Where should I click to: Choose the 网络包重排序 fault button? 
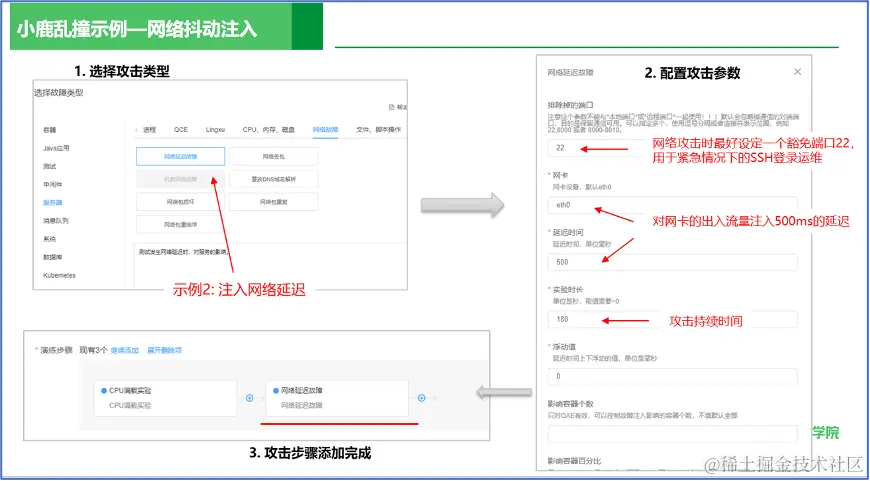point(180,225)
